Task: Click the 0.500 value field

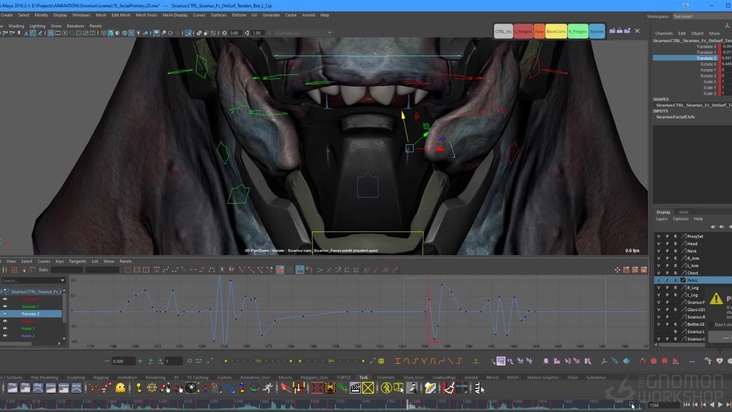Action: pos(123,361)
